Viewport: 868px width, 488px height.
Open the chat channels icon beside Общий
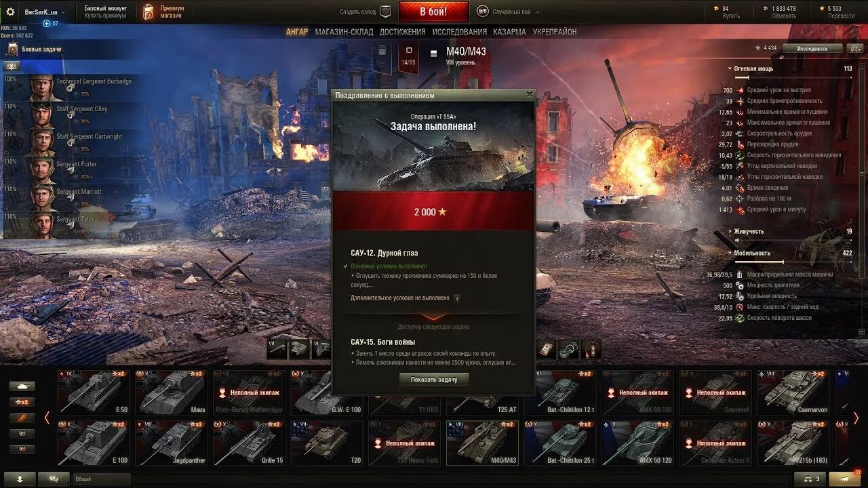[54, 479]
